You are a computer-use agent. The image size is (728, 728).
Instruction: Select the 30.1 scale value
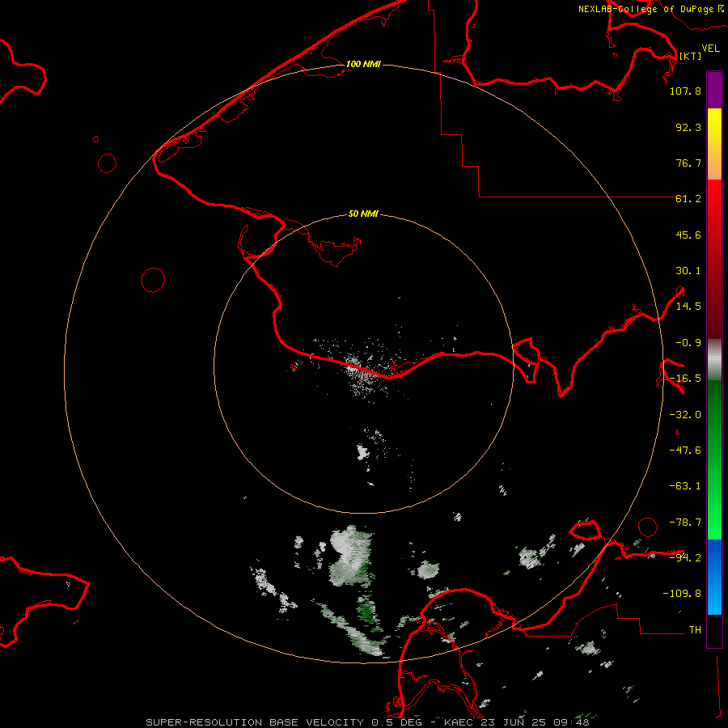(x=688, y=271)
